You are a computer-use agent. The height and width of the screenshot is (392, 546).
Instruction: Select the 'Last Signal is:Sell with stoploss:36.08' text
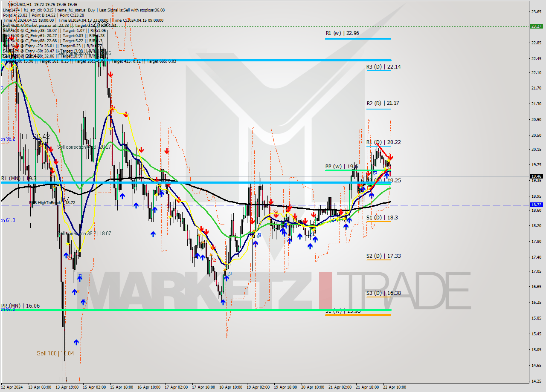132,10
